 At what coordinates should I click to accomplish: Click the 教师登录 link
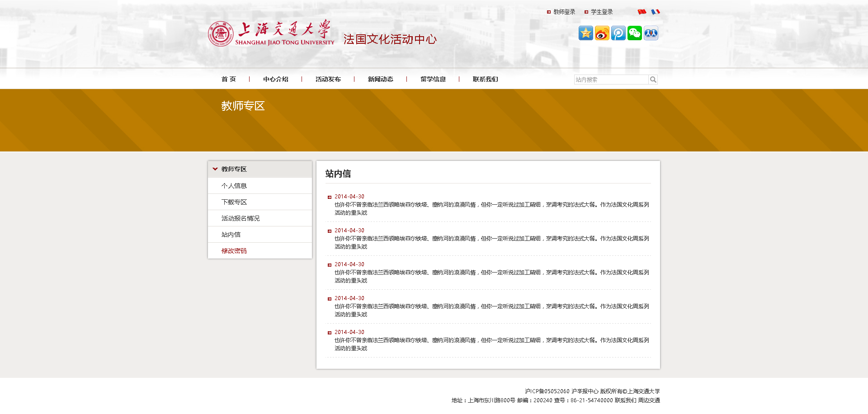tap(564, 12)
